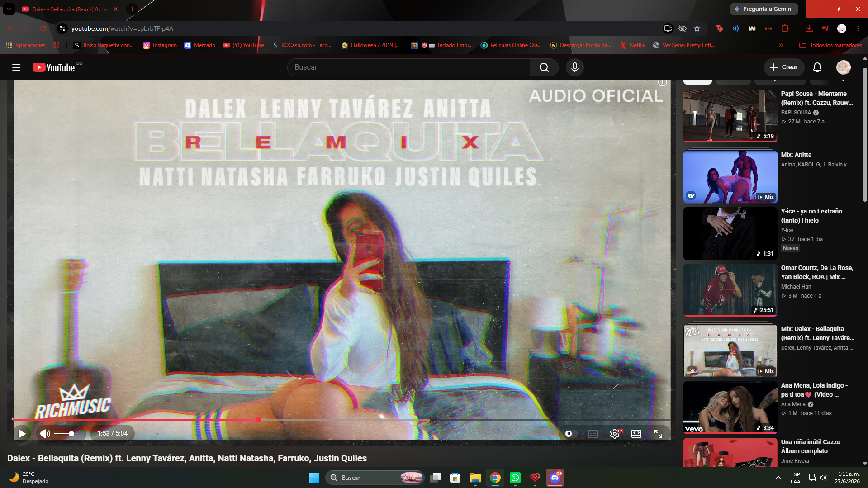
Task: Open the install app icon in address bar
Action: 668,28
